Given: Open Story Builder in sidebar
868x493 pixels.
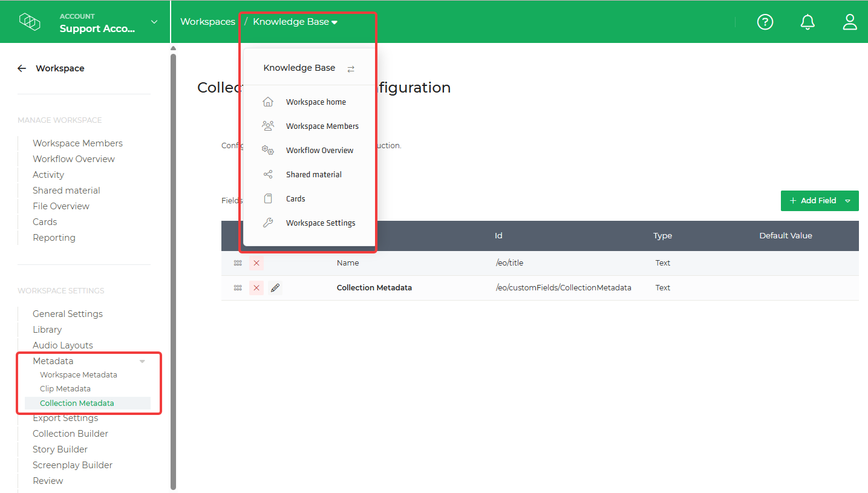Looking at the screenshot, I should (60, 449).
